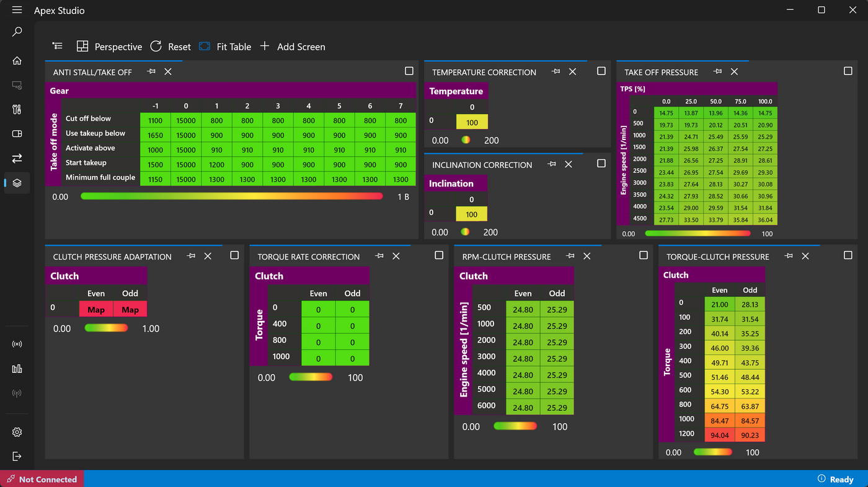This screenshot has width=868, height=487.
Task: Click the Fit Table button
Action: (225, 46)
